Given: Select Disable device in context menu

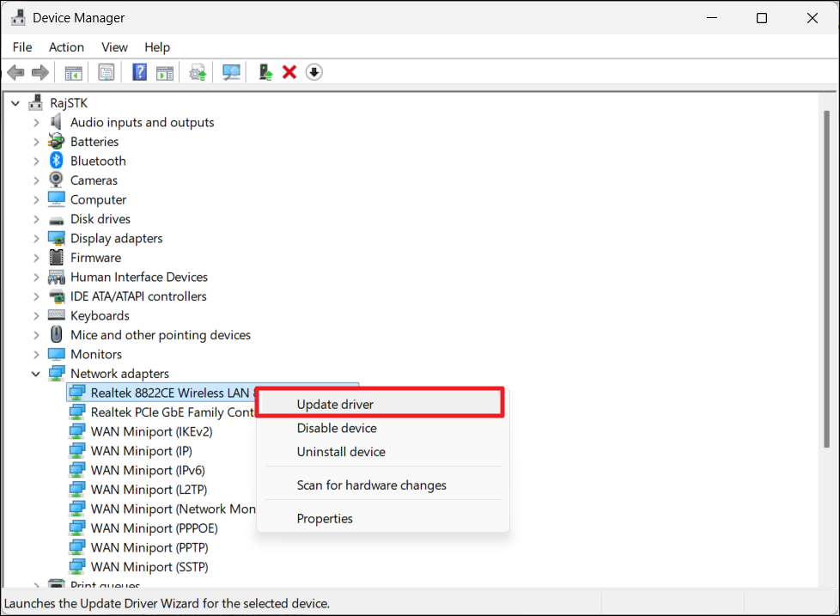Looking at the screenshot, I should pyautogui.click(x=337, y=428).
